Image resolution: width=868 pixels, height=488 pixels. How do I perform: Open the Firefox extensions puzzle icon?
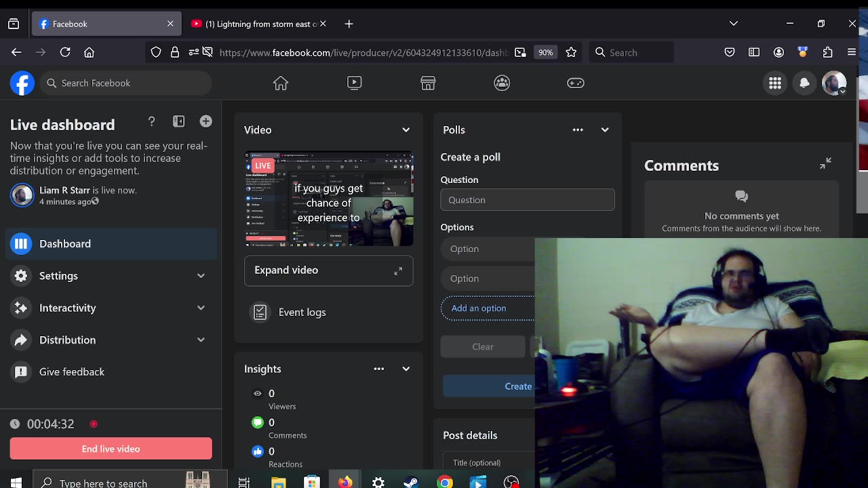click(x=827, y=52)
